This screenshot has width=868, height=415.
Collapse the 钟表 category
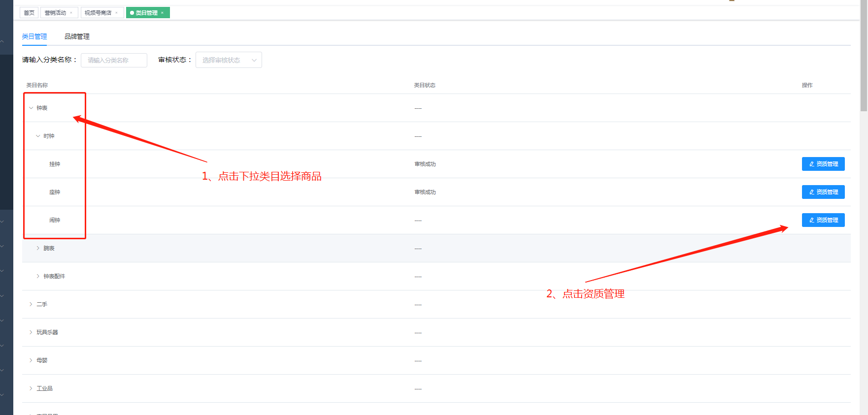[x=31, y=108]
